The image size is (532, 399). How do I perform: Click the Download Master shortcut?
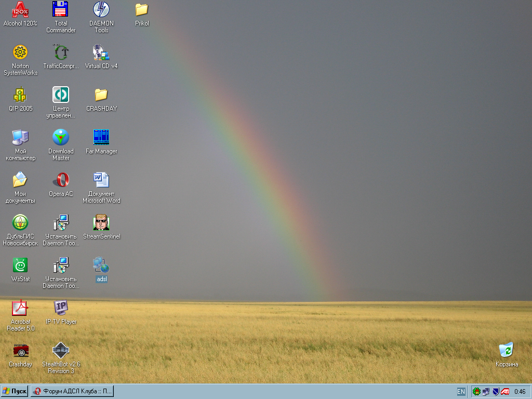click(x=61, y=137)
